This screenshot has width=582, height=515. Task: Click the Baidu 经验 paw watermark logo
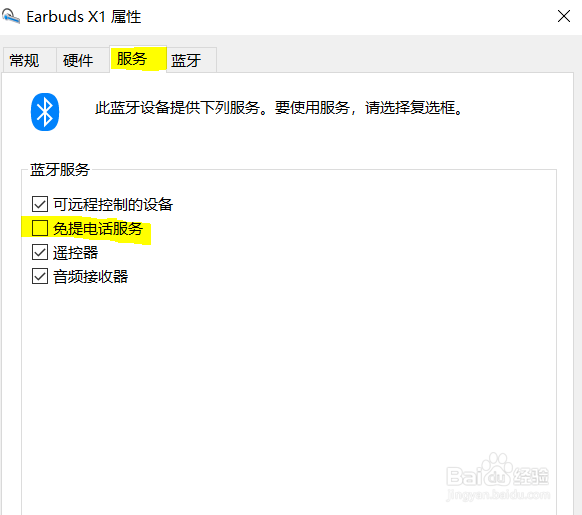coord(497,471)
